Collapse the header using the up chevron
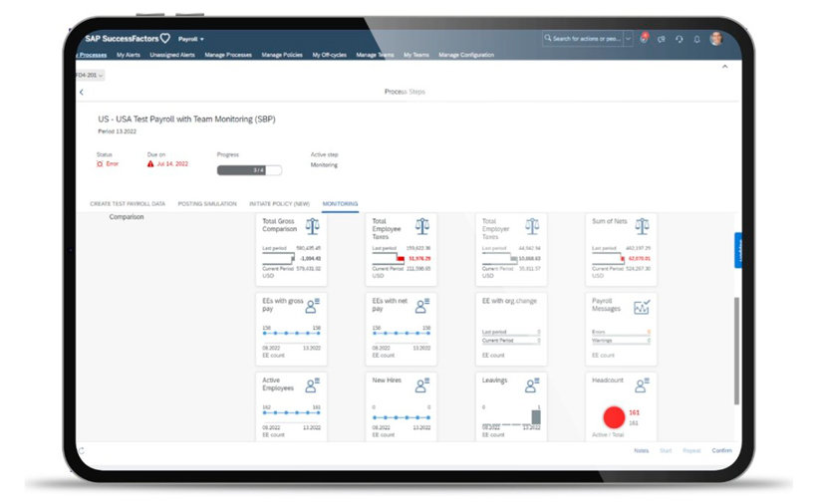Image resolution: width=817 pixels, height=504 pixels. (724, 67)
